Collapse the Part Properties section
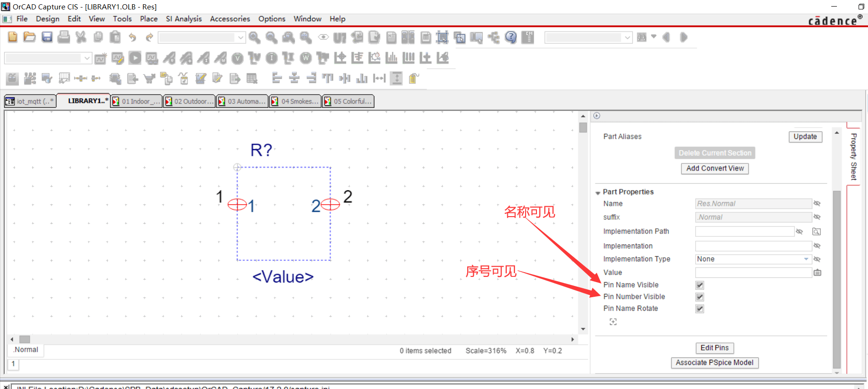This screenshot has width=868, height=389. [598, 193]
